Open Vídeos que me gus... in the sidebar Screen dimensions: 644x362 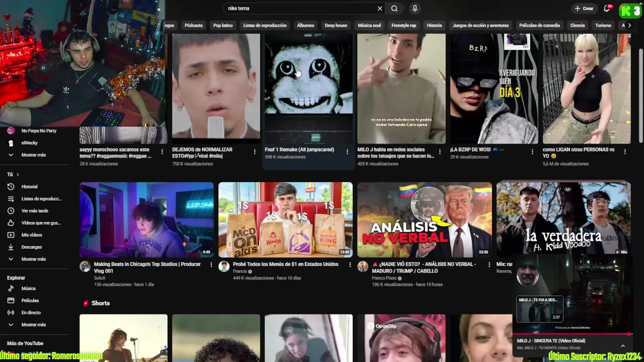point(34,223)
